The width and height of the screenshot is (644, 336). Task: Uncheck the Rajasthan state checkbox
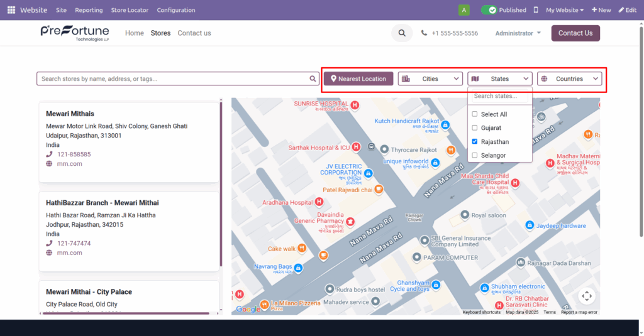[474, 141]
